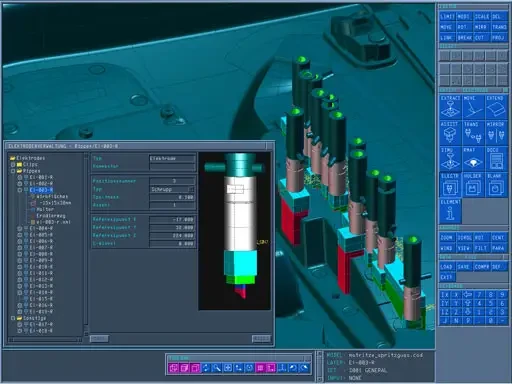The height and width of the screenshot is (384, 512).
Task: Click the 5 key on keypad
Action: point(491,303)
